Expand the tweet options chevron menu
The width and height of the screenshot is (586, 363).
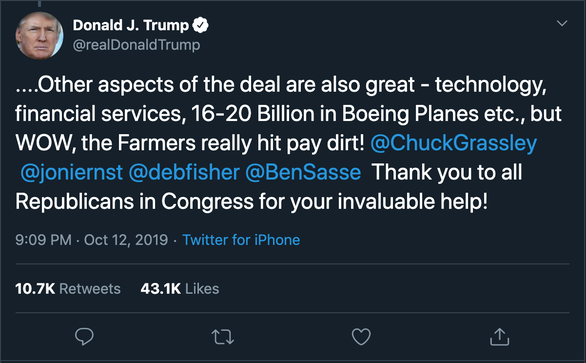562,23
